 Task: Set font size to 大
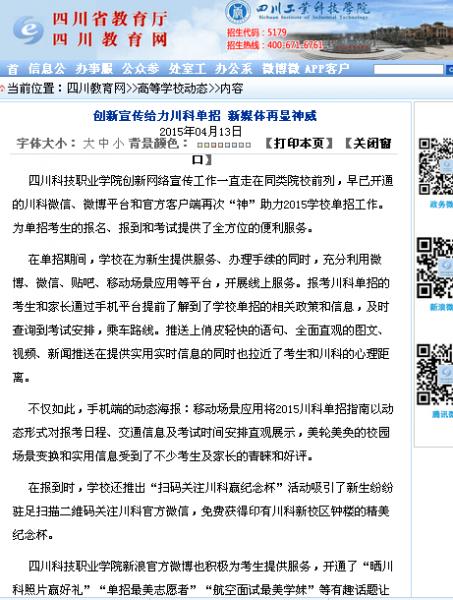tap(88, 143)
